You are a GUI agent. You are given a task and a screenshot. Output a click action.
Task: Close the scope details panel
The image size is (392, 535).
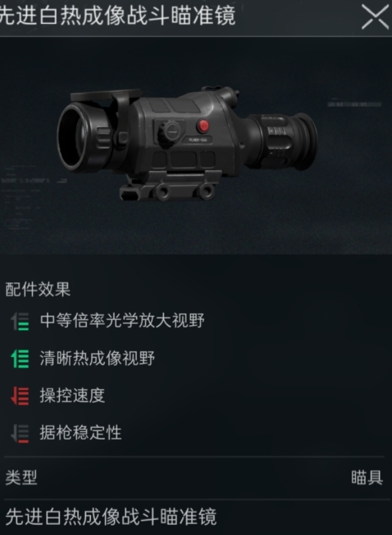[375, 17]
